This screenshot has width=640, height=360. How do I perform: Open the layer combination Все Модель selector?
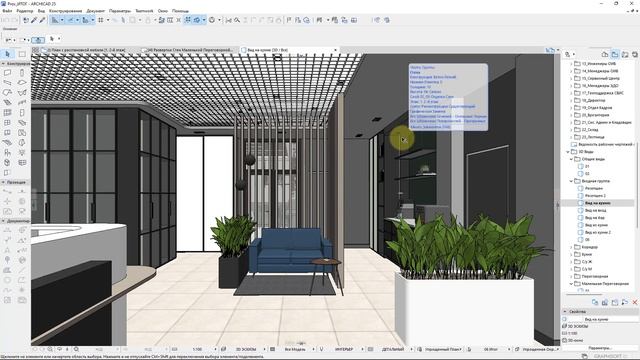coord(295,349)
